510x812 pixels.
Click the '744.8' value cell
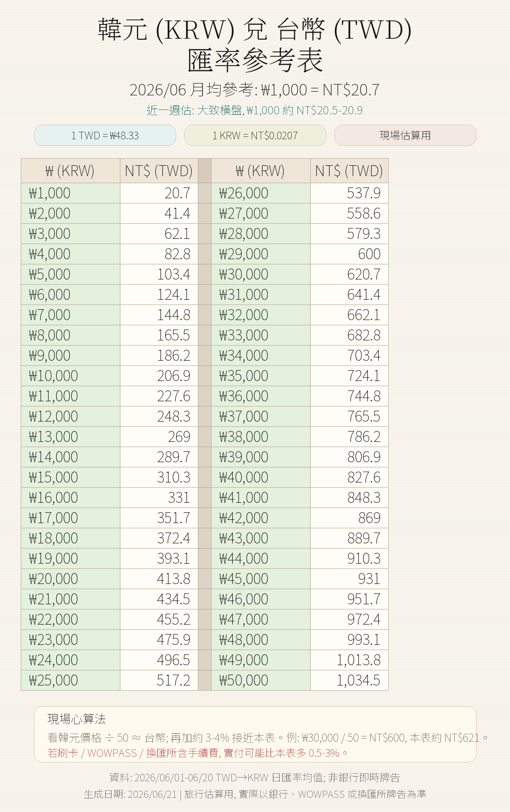tap(349, 396)
